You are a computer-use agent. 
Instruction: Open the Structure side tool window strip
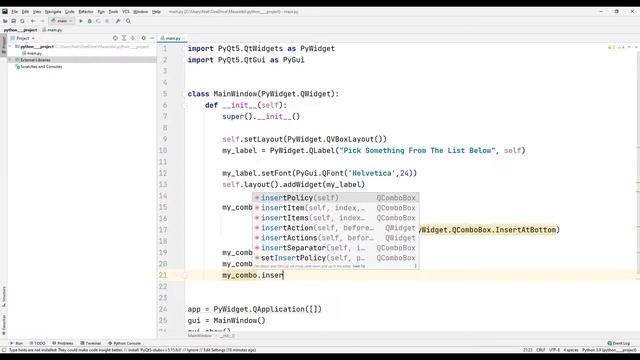(4, 297)
